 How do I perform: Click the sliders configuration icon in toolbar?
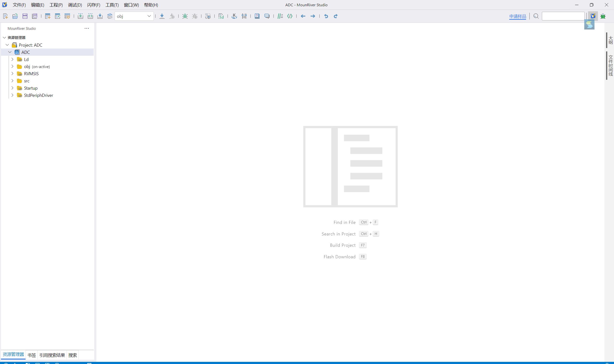coord(244,16)
